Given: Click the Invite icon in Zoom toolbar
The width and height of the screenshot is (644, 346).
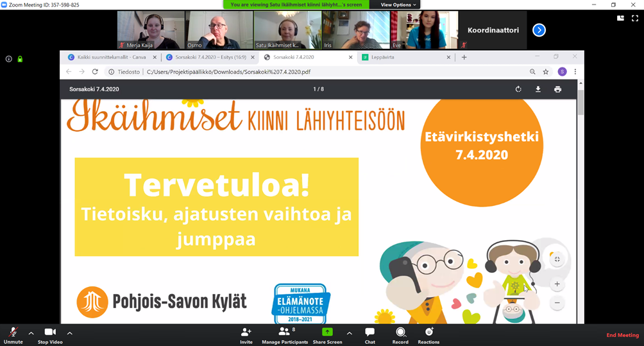Looking at the screenshot, I should 246,333.
